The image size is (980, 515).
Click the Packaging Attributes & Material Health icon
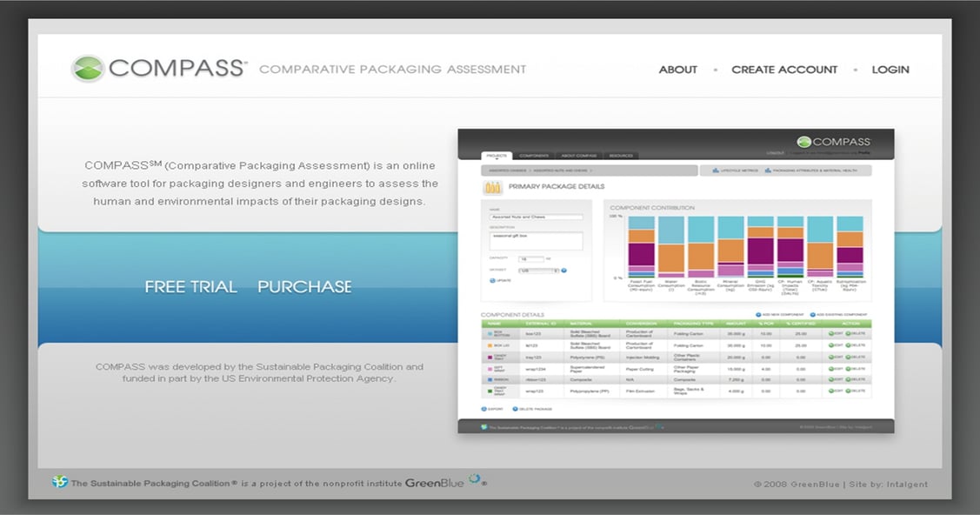[x=768, y=170]
